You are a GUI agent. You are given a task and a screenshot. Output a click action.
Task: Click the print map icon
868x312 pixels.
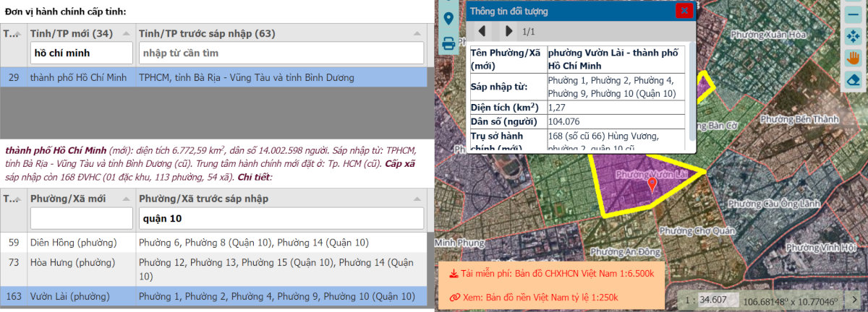coord(448,43)
